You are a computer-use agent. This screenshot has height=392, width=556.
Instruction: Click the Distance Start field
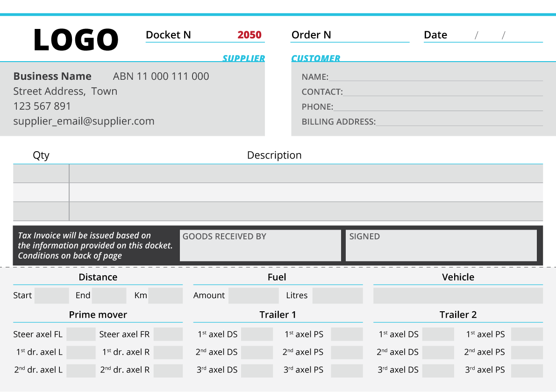pyautogui.click(x=52, y=296)
